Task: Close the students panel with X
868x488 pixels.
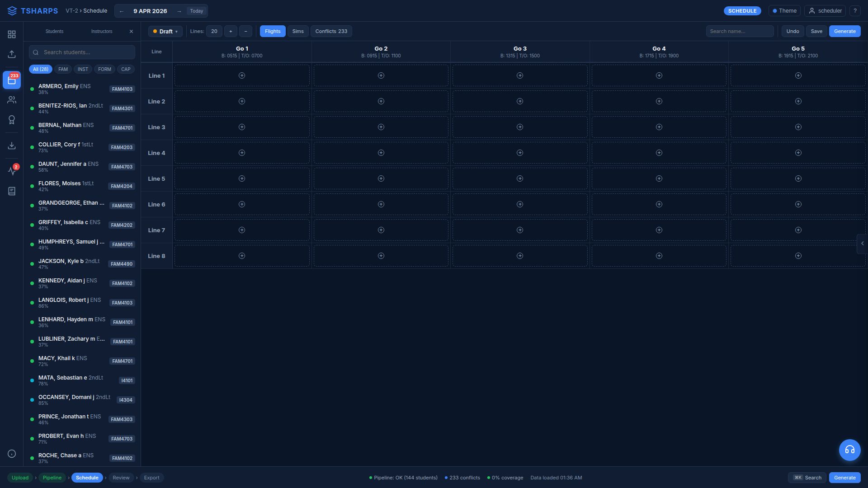Action: pos(131,32)
